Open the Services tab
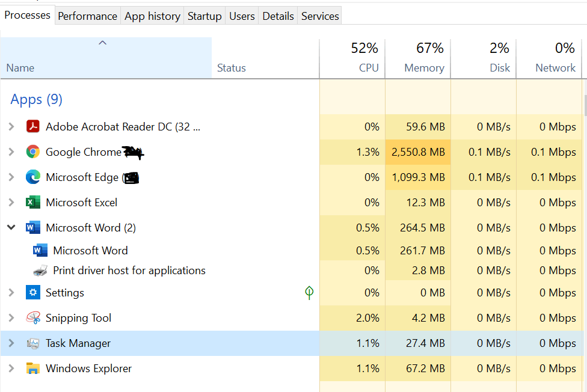Screen dimensions: 587x392 320,16
